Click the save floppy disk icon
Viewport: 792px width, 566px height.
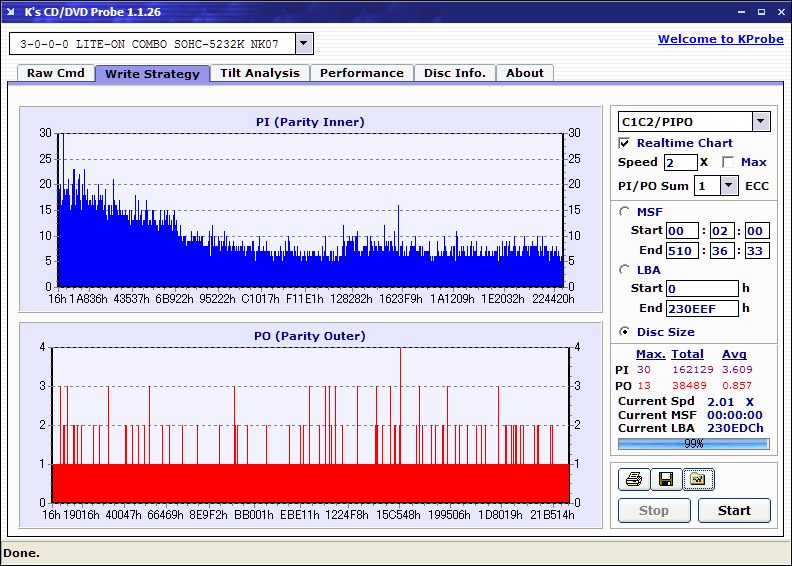[x=665, y=480]
